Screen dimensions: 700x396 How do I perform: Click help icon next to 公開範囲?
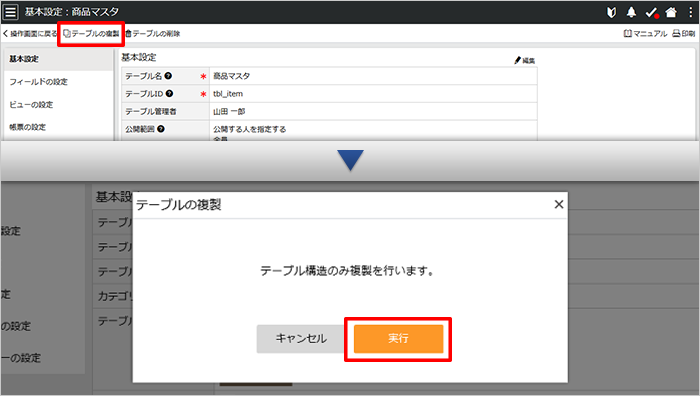(x=161, y=129)
